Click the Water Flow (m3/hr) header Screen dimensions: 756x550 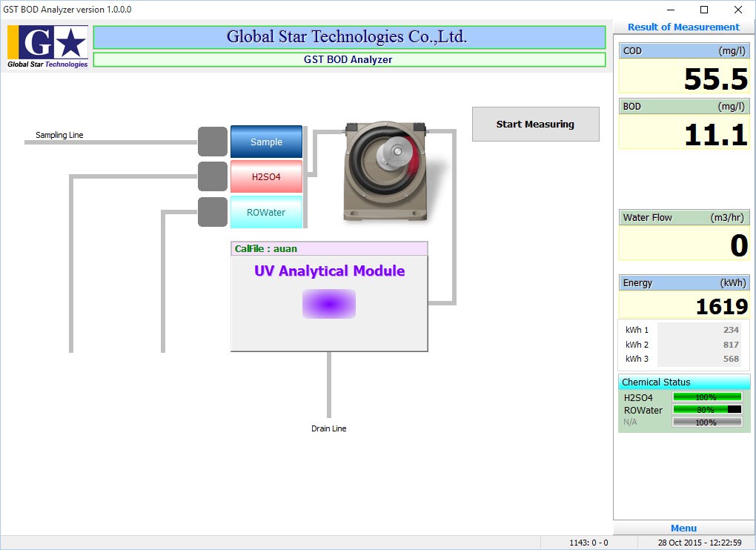(684, 217)
